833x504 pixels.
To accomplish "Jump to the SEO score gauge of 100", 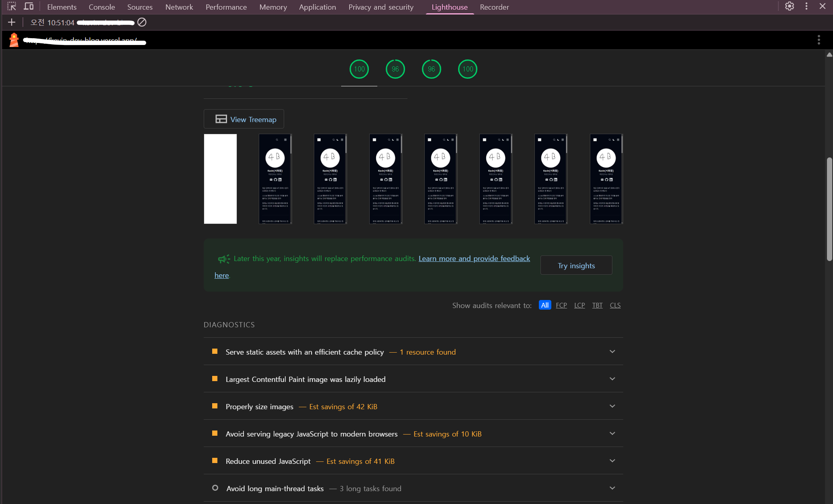I will [467, 69].
